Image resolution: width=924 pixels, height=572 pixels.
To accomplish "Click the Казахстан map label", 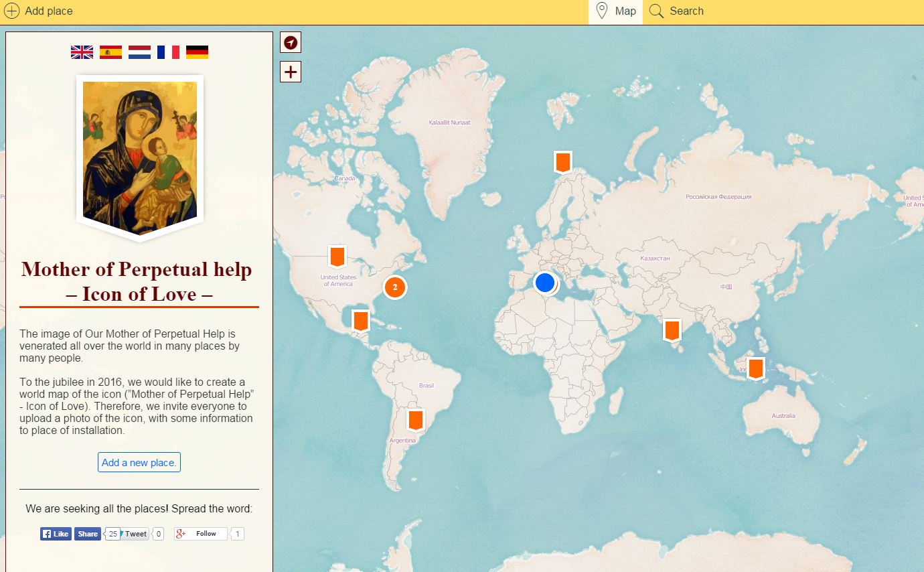I will (655, 259).
